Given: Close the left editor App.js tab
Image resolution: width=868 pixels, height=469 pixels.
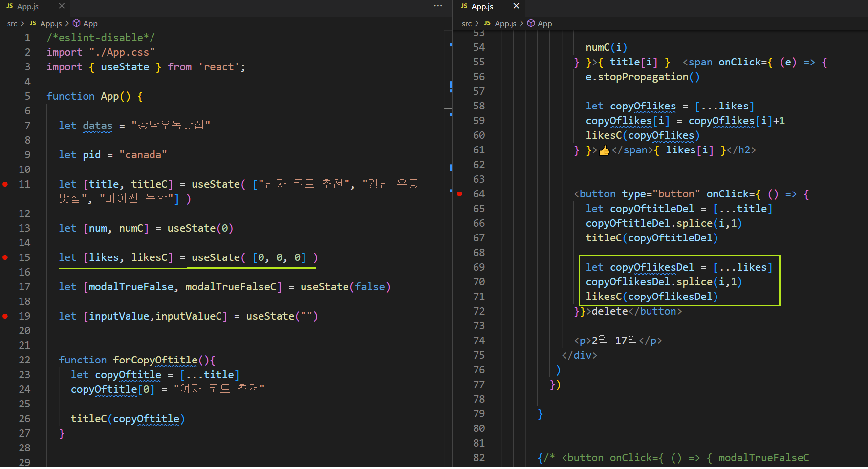Looking at the screenshot, I should point(62,6).
